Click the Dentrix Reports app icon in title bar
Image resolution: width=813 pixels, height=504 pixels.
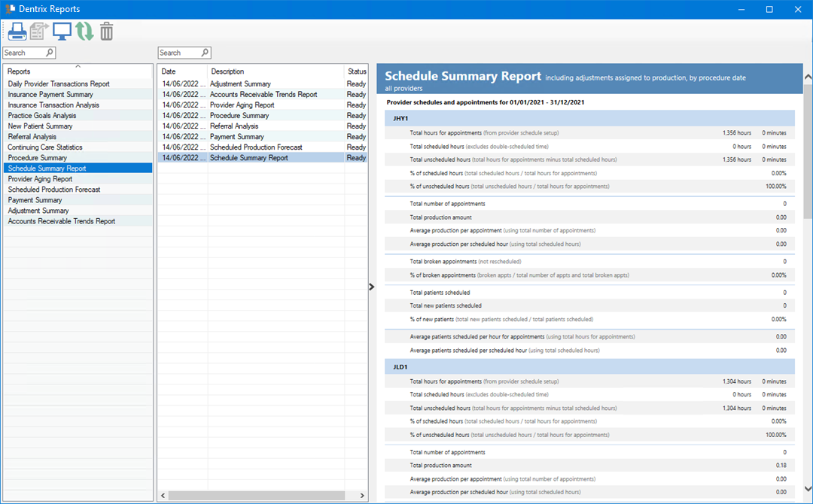[x=10, y=9]
